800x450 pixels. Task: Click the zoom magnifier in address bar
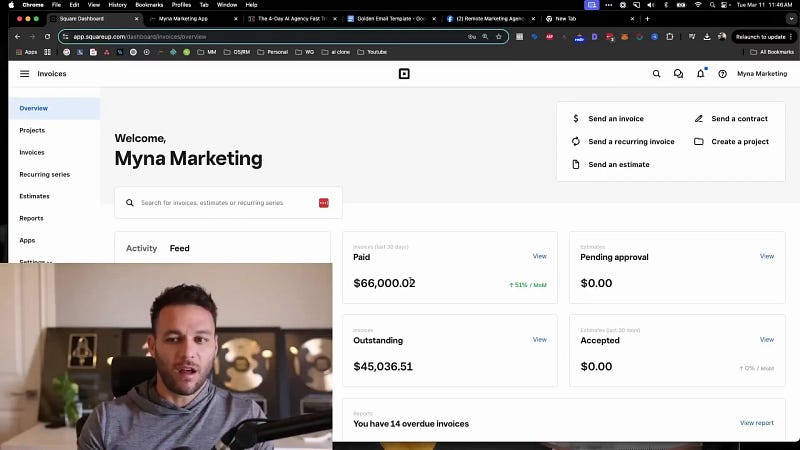tap(485, 37)
